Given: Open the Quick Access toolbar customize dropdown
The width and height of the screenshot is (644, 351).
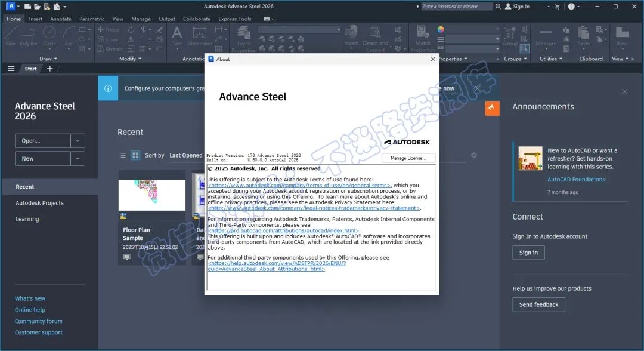Looking at the screenshot, I should point(65,6).
